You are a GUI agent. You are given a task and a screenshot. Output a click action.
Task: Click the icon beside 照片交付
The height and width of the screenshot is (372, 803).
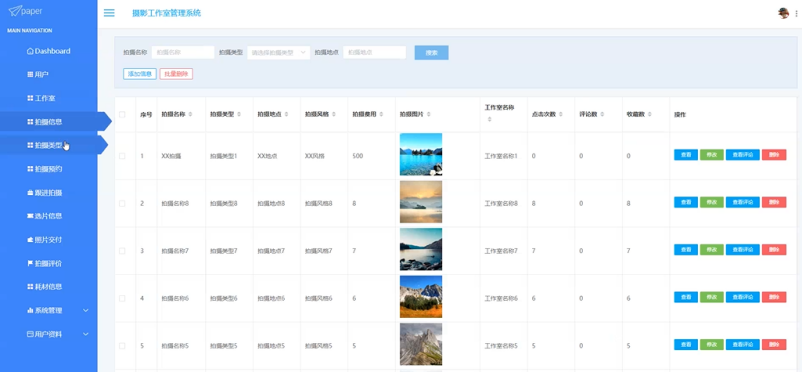pyautogui.click(x=30, y=240)
